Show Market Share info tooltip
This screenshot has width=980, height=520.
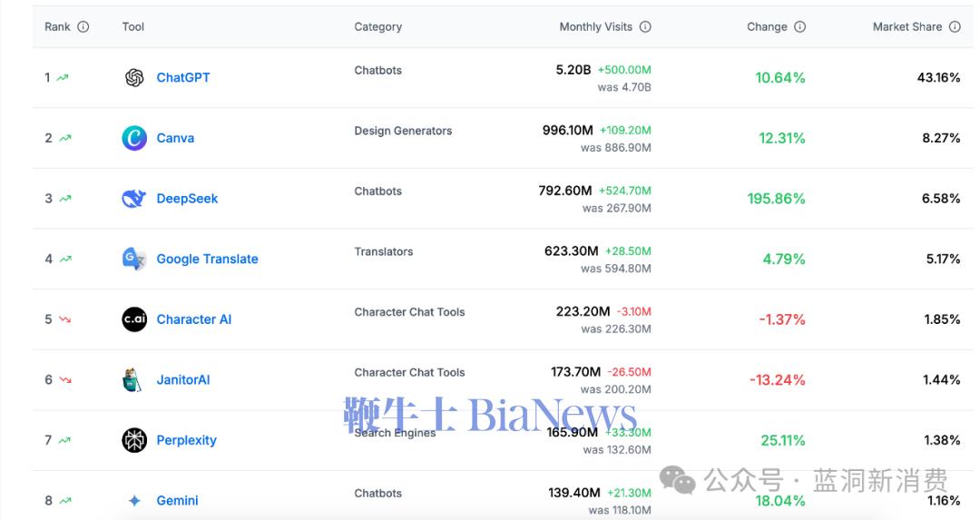click(x=955, y=27)
